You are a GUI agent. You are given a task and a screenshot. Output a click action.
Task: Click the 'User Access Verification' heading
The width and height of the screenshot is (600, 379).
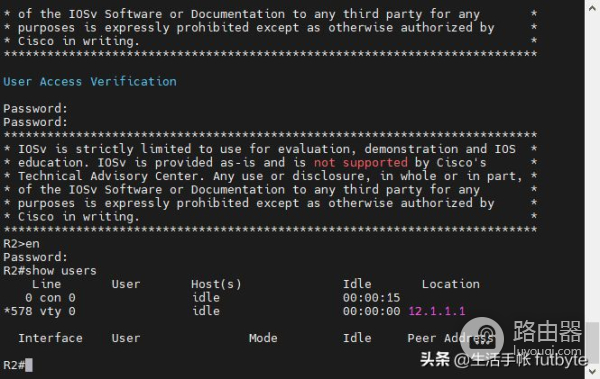pyautogui.click(x=90, y=82)
